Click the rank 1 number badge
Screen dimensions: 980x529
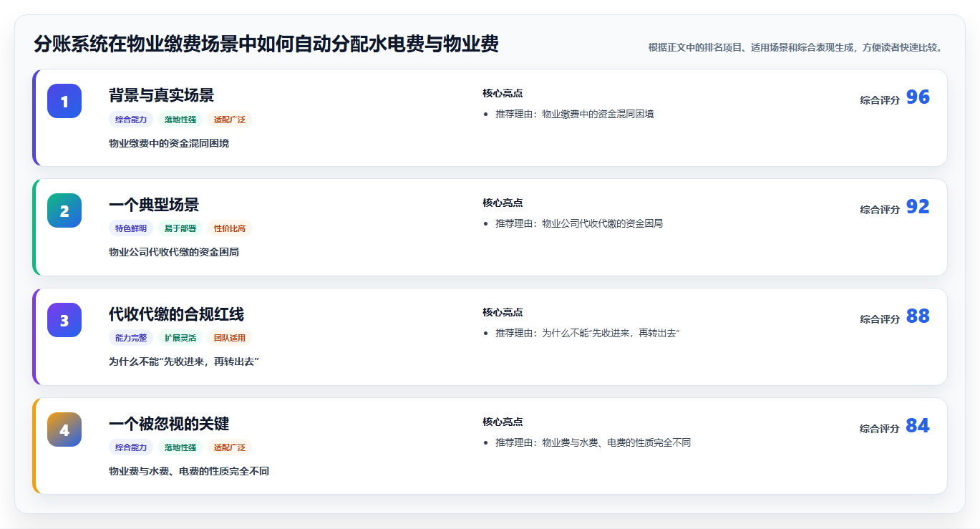tap(64, 101)
